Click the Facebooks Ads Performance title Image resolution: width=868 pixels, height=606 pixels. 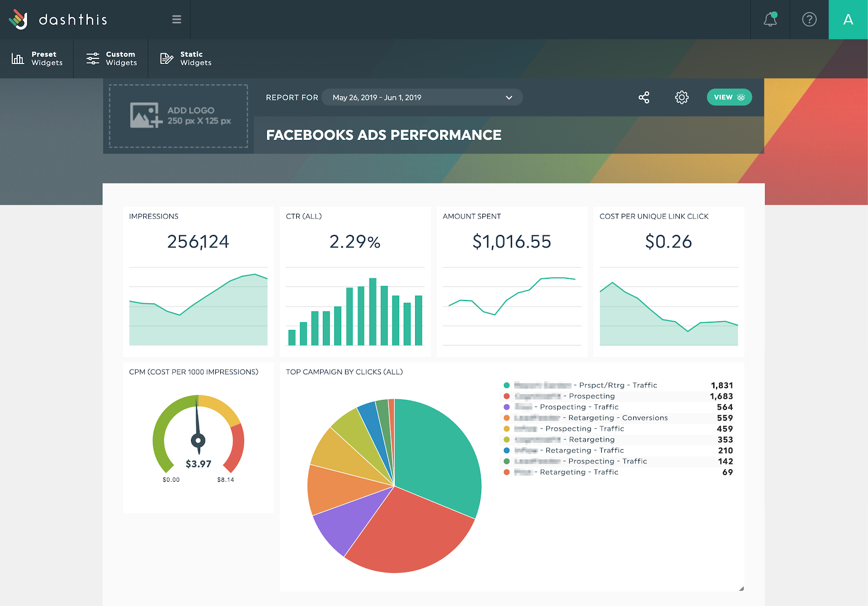384,135
